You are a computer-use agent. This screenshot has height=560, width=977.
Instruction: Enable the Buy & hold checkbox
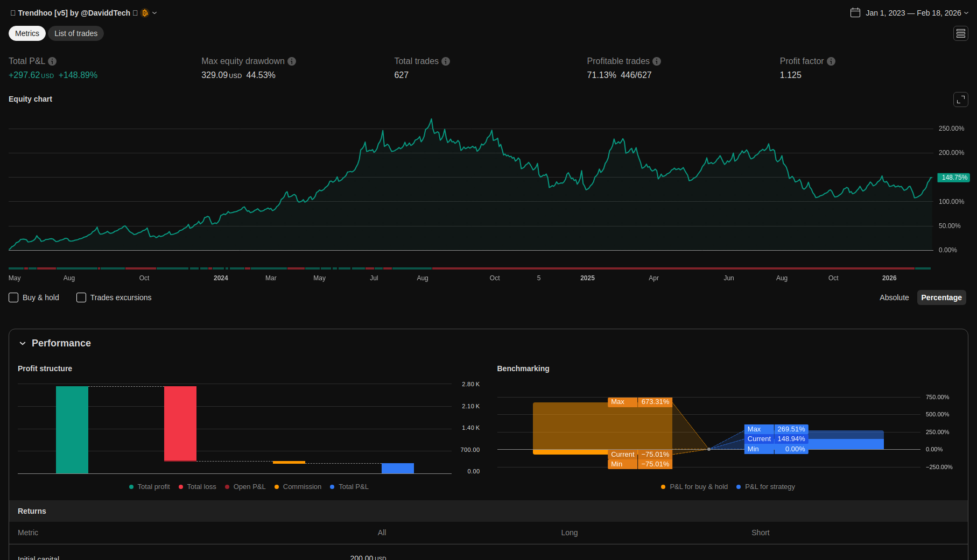tap(14, 297)
